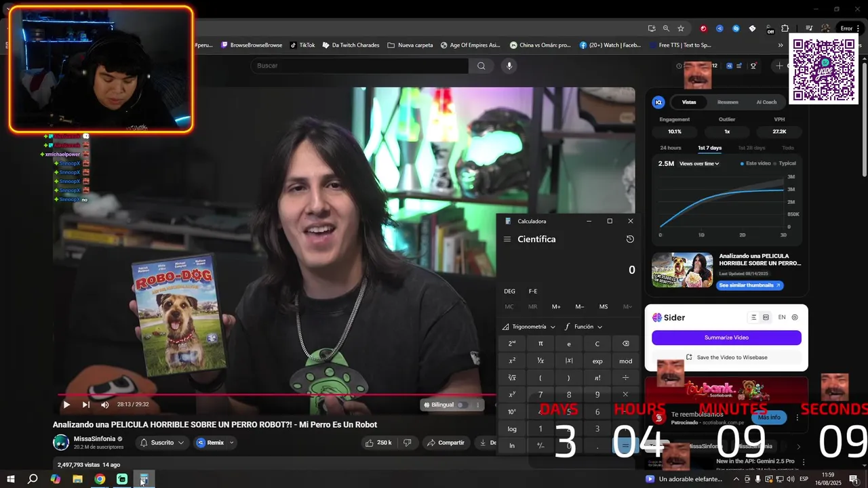Click the |x| absolute value key
This screenshot has width=868, height=488.
coord(569,361)
